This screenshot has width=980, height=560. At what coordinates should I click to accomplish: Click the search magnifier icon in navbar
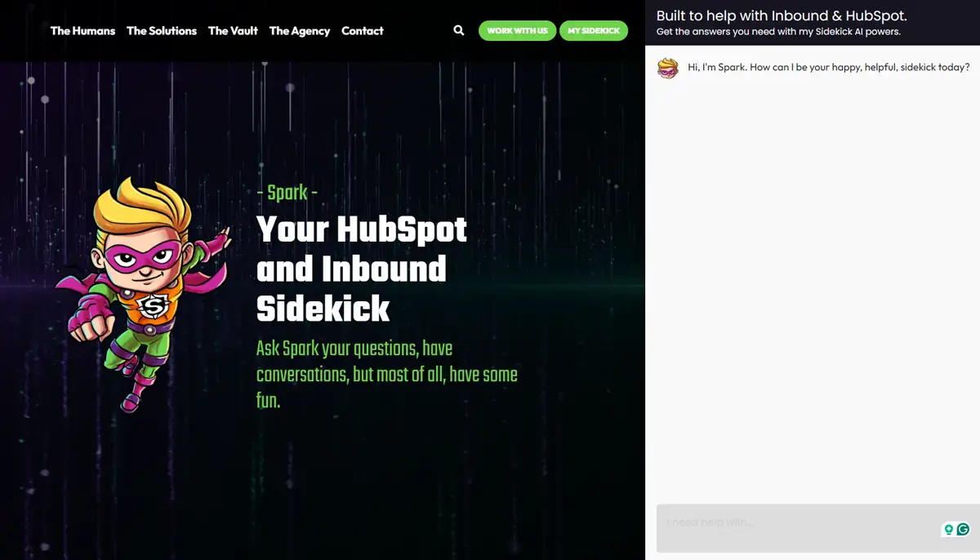458,30
